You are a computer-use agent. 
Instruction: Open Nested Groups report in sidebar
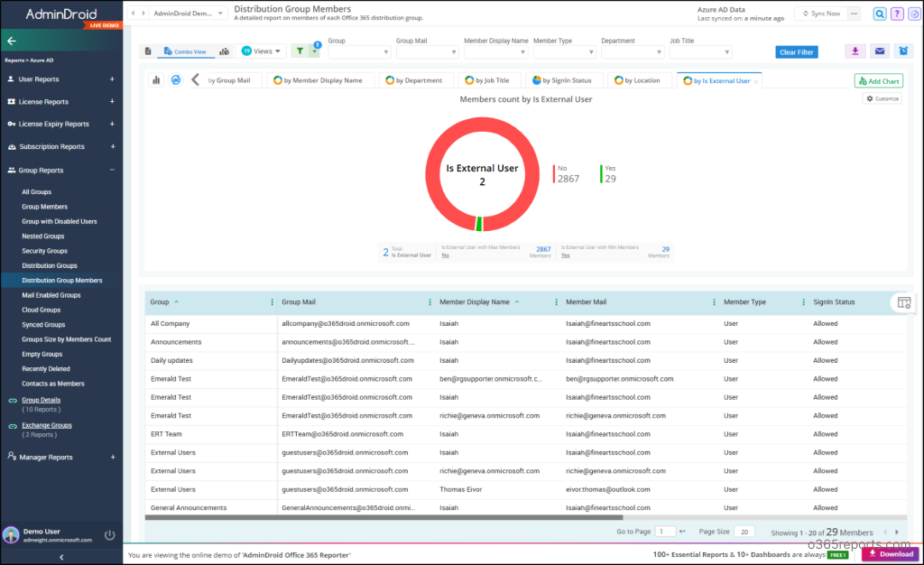click(43, 236)
